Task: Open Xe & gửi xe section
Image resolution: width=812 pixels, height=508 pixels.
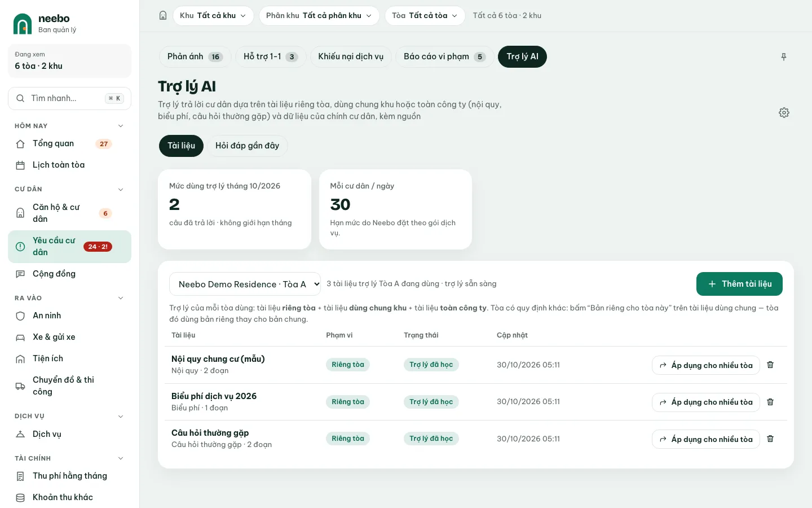Action: pos(69,337)
